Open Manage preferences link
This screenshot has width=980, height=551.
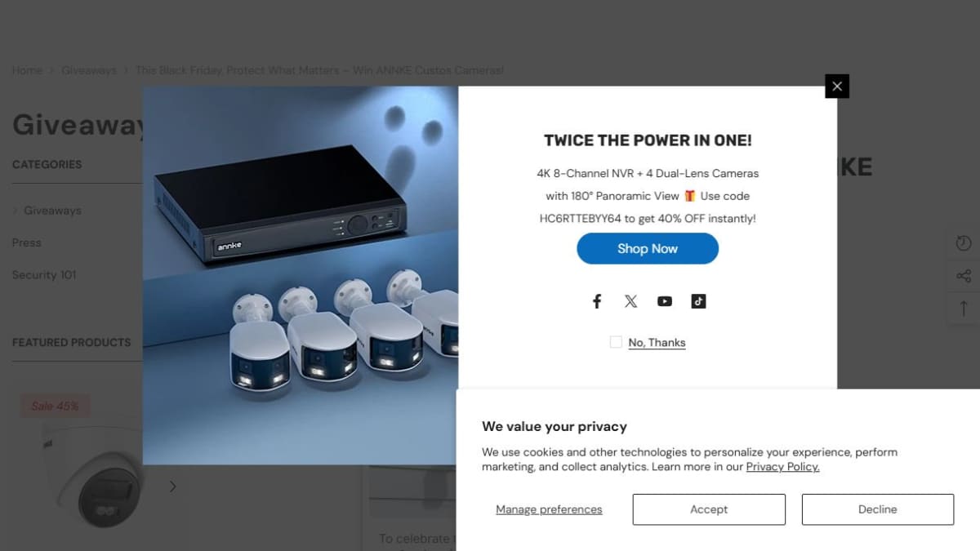tap(549, 509)
